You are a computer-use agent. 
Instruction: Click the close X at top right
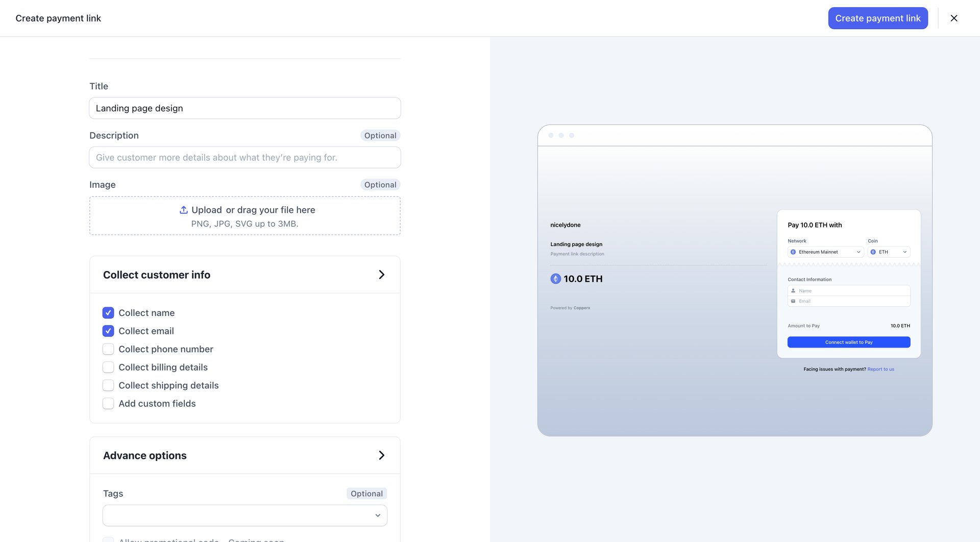click(953, 18)
